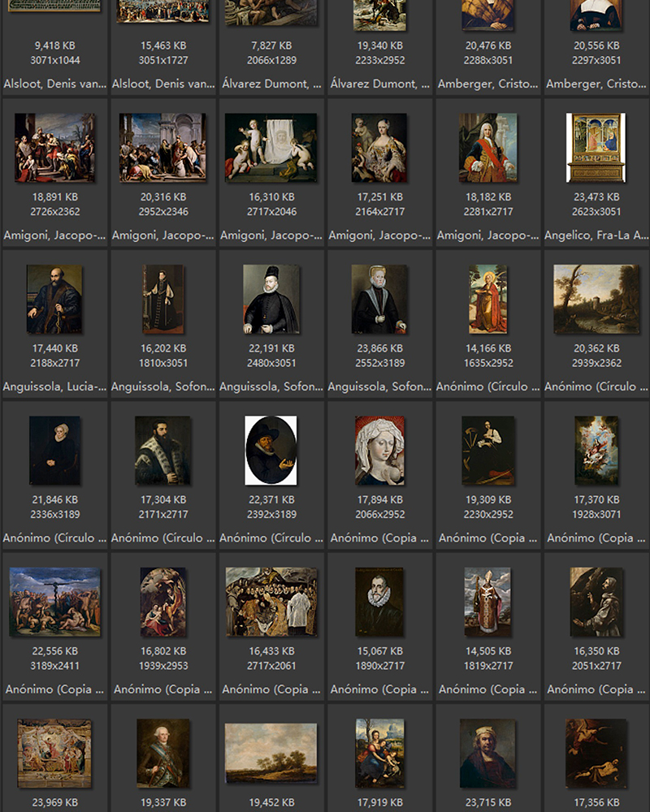
Task: Click the 20,476 KB Amberger file name
Action: [487, 84]
